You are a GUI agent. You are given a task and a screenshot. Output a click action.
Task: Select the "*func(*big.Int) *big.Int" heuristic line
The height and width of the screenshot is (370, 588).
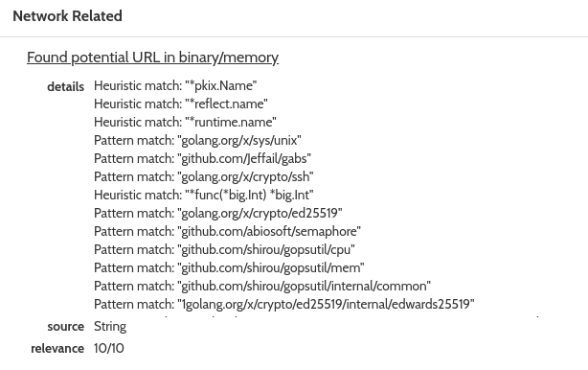(204, 196)
